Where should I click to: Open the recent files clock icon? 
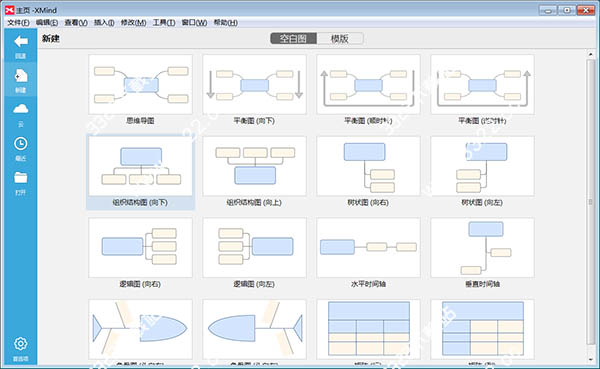[21, 144]
